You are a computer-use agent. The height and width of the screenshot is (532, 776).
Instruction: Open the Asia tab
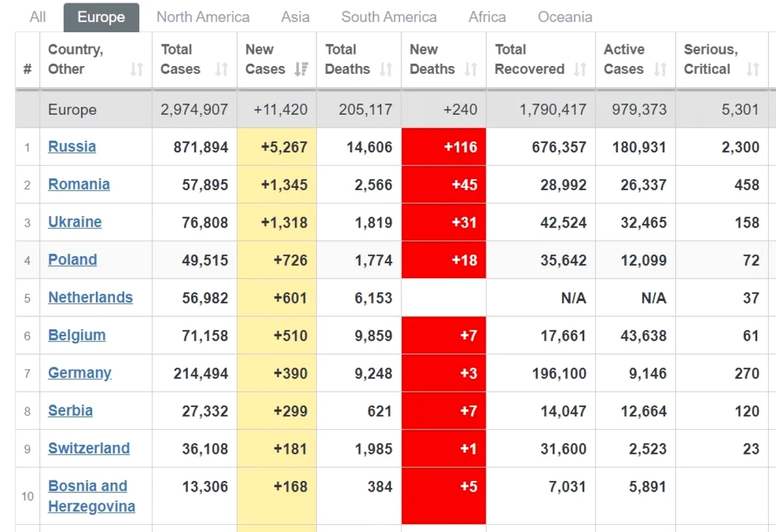tap(296, 17)
